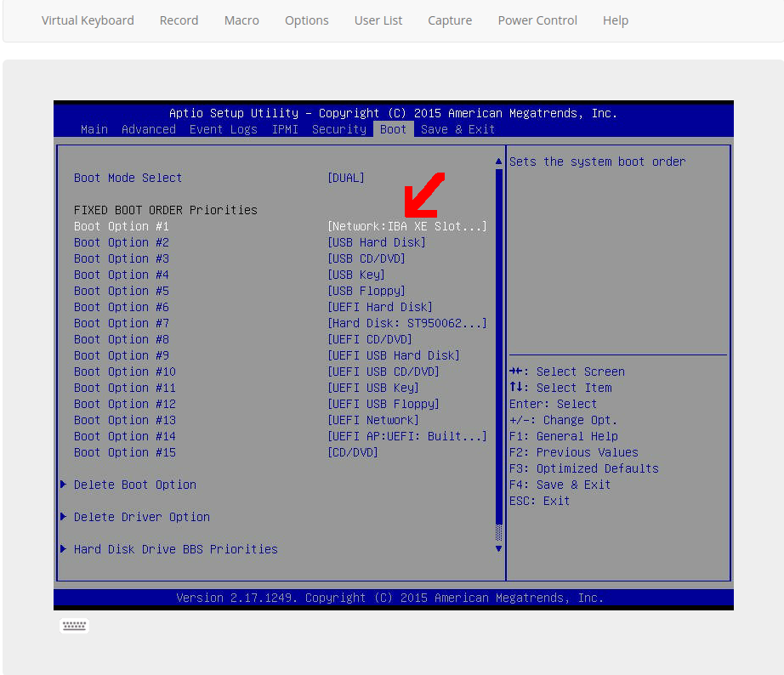Change Boot Mode Select DUAL value

pyautogui.click(x=346, y=178)
